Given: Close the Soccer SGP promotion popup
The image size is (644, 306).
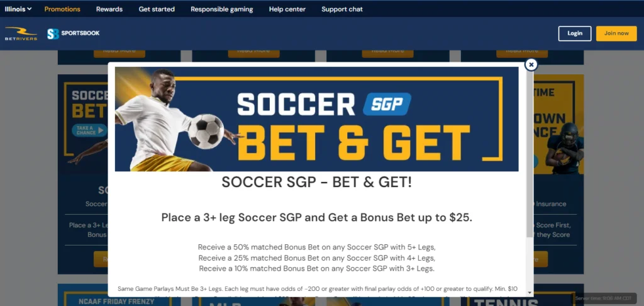Looking at the screenshot, I should click(531, 65).
